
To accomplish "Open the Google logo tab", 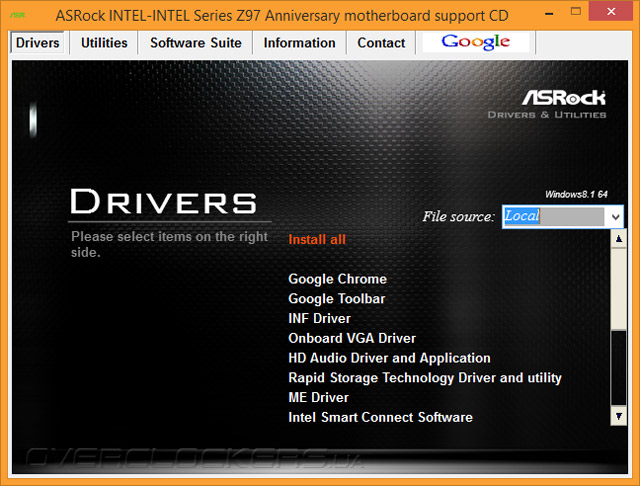I will coord(476,42).
